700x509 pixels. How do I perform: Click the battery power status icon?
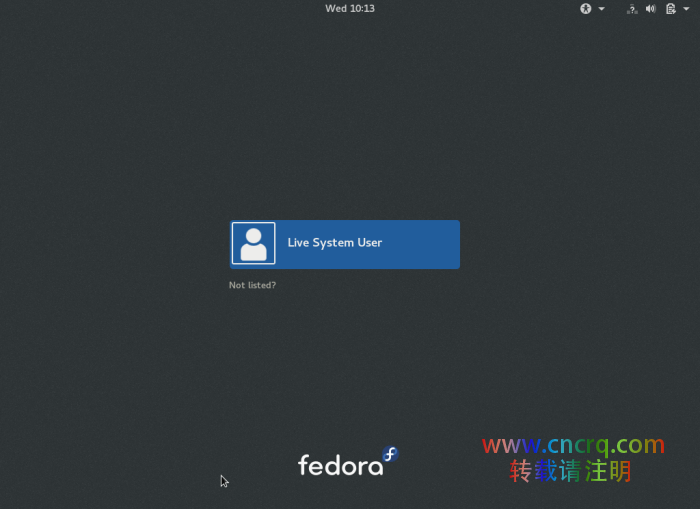(x=671, y=8)
